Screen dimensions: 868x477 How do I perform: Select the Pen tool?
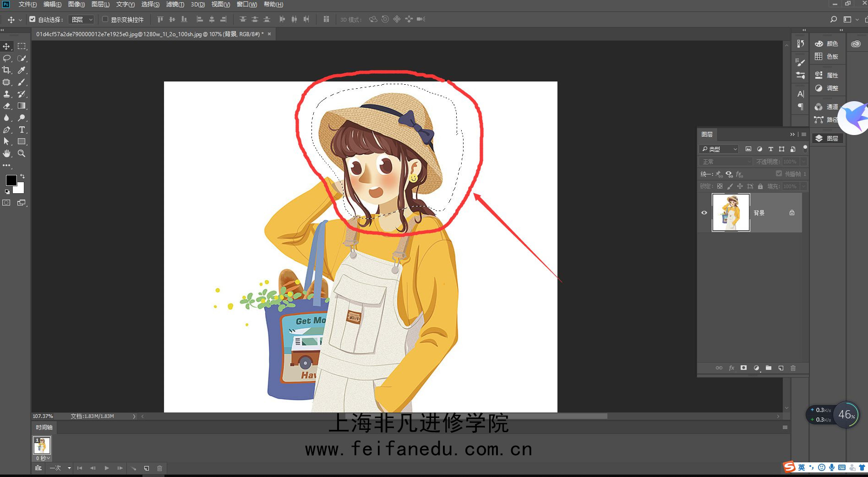[7, 130]
